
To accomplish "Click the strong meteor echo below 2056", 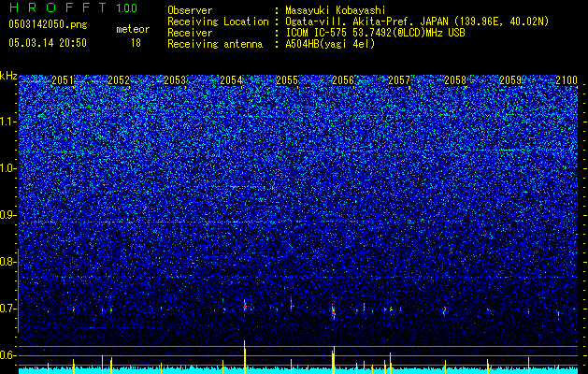I will (334, 311).
